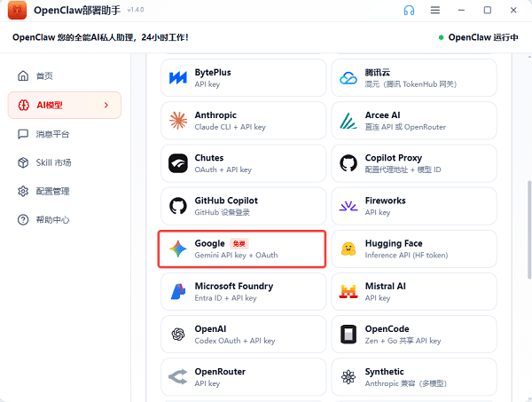Click the Copilot Proxy GitHub icon
Viewport: 532px width, 402px height.
[x=348, y=163]
